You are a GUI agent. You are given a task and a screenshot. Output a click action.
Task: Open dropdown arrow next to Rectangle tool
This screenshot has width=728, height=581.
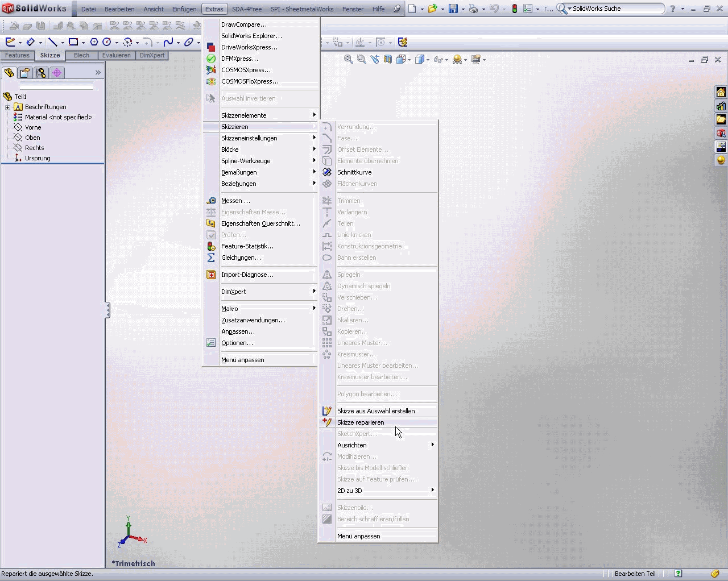point(83,43)
